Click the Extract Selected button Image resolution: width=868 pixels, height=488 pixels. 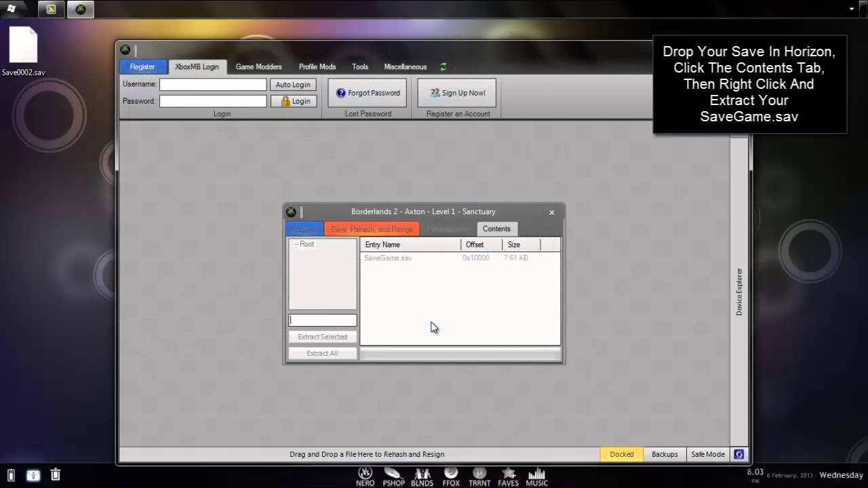[x=323, y=337]
